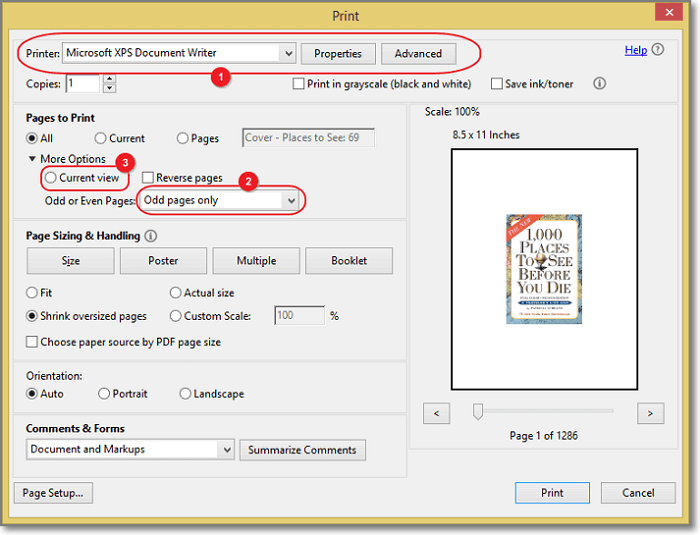
Task: Go to next preview page arrow
Action: (x=650, y=412)
